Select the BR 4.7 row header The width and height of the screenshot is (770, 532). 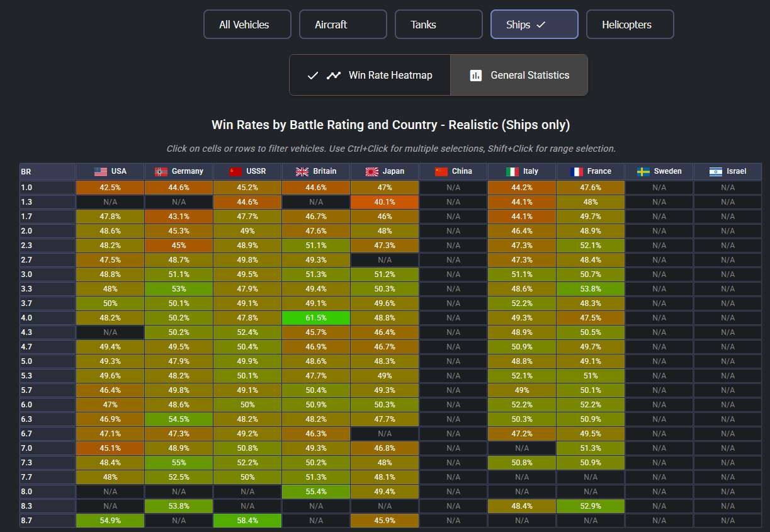pos(48,346)
